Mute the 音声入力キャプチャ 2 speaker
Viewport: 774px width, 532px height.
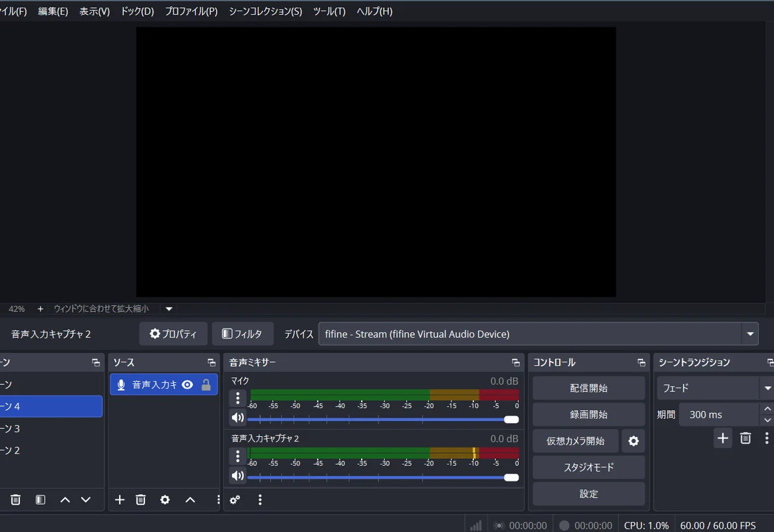(237, 475)
